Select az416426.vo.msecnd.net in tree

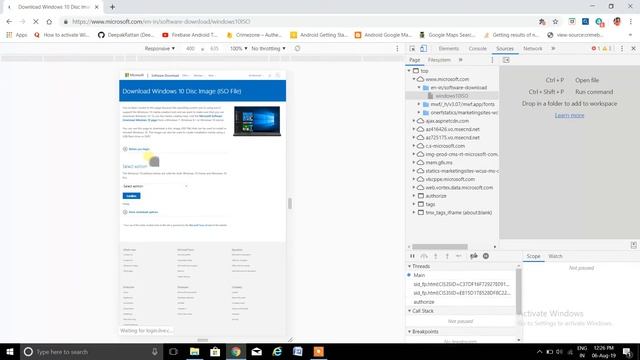pyautogui.click(x=452, y=129)
